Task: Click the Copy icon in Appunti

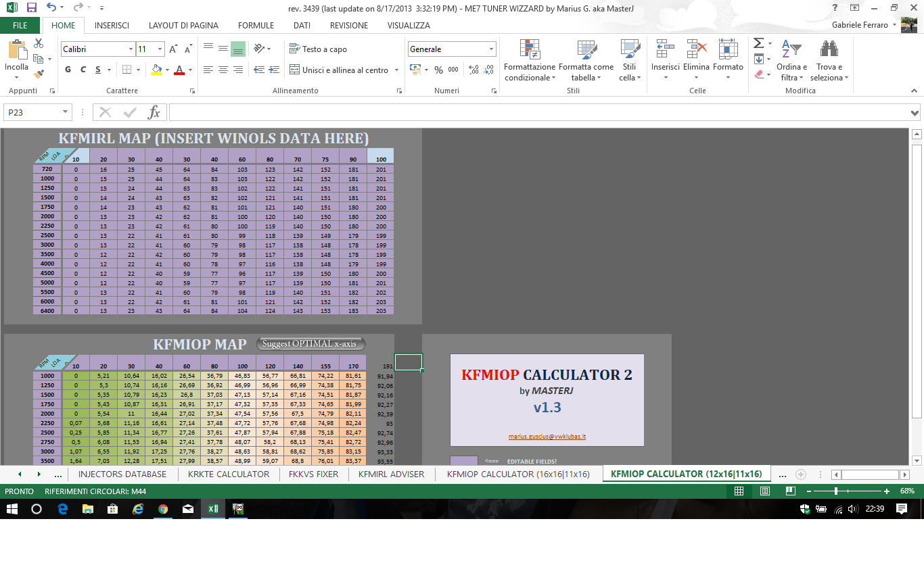Action: 39,59
